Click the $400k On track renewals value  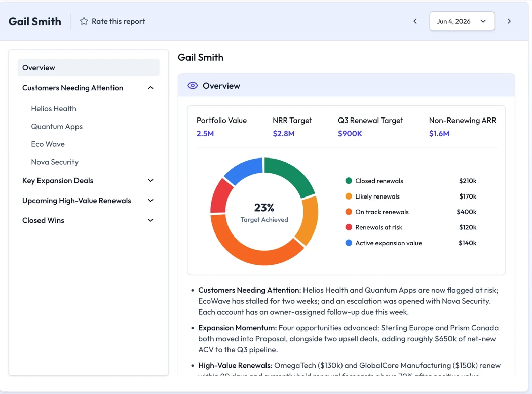point(467,212)
